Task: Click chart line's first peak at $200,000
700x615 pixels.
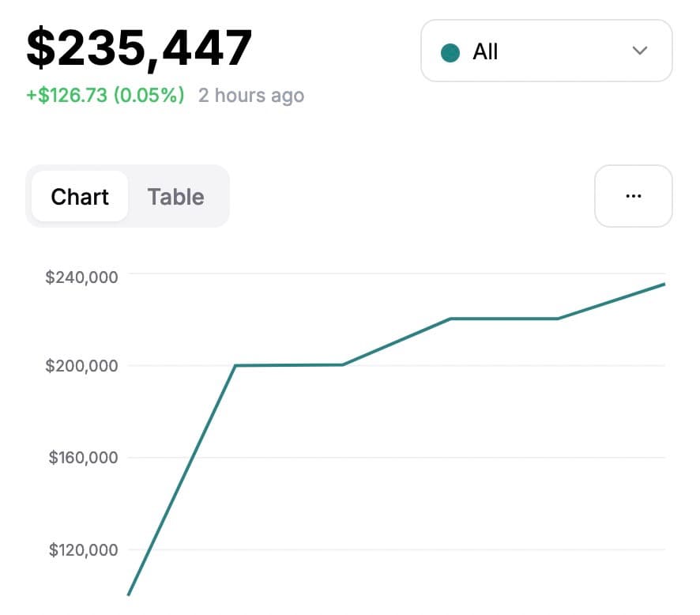Action: [x=235, y=365]
